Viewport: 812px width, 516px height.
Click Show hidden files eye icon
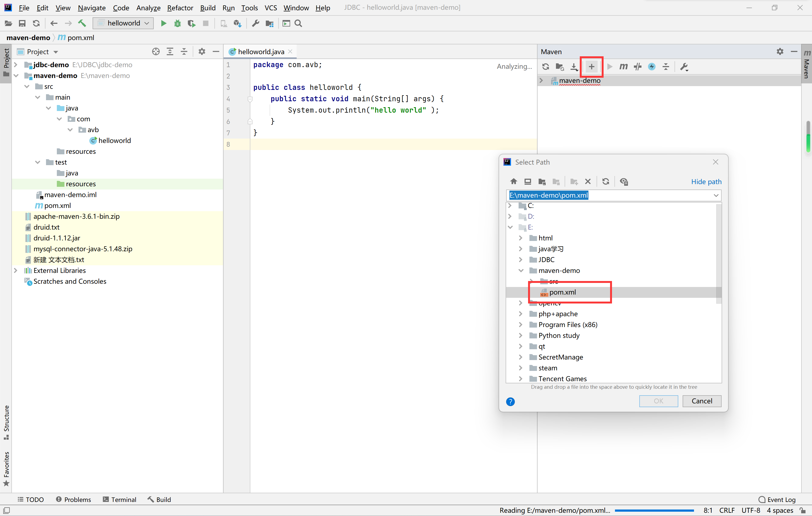pyautogui.click(x=624, y=182)
